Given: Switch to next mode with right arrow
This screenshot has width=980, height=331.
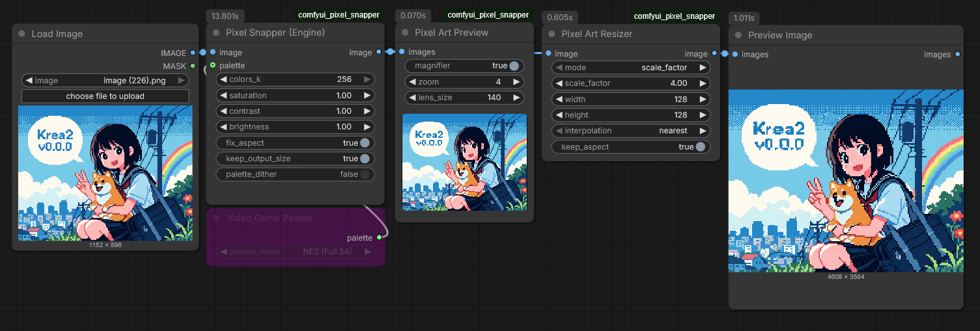Looking at the screenshot, I should 703,68.
